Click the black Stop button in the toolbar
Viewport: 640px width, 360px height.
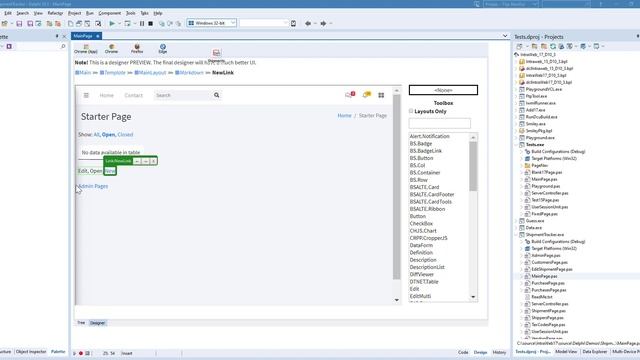click(x=151, y=23)
